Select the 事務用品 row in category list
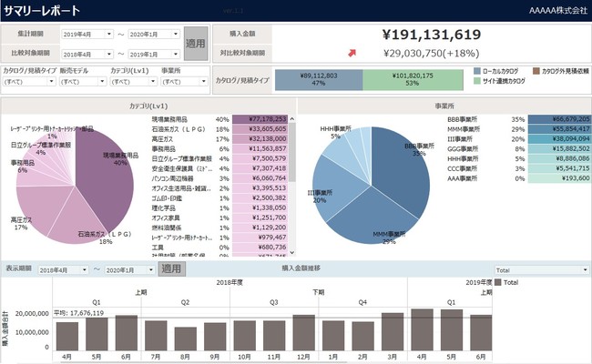Viewport: 592px width, 364px height. [219, 148]
